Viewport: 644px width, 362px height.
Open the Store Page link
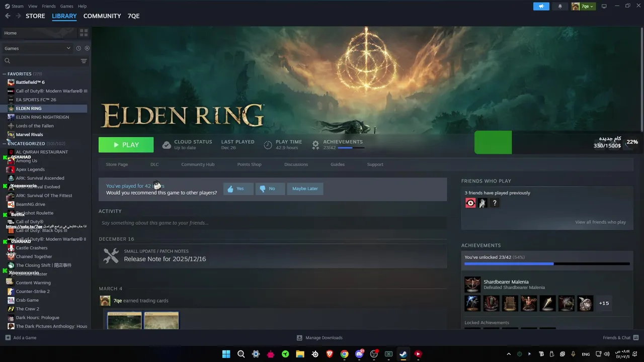click(117, 164)
